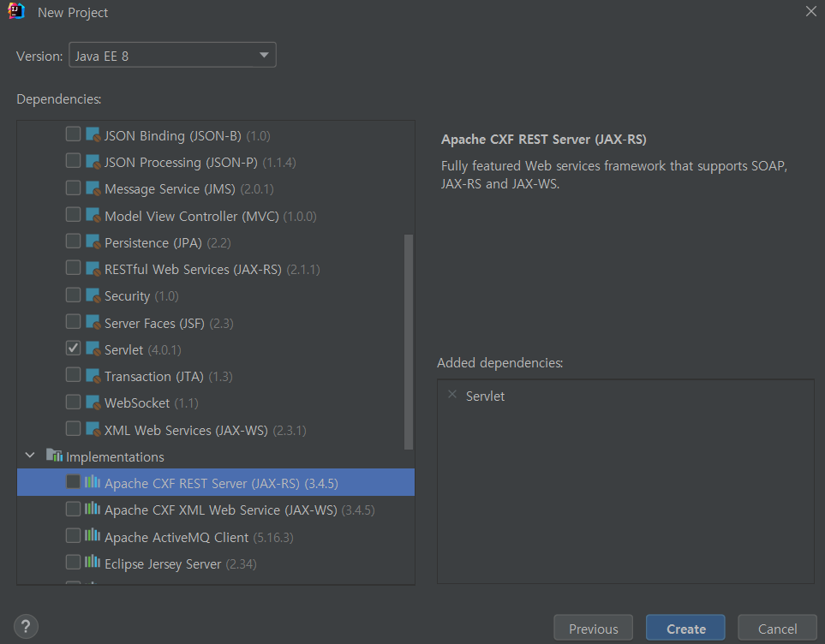The width and height of the screenshot is (825, 644).
Task: Check the Apache CXF REST Server checkbox
Action: click(73, 481)
